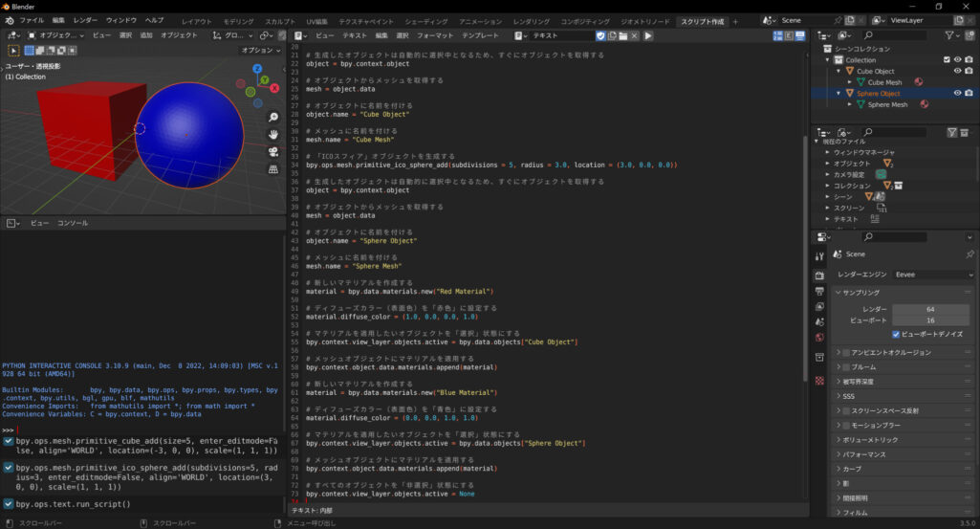Enable the スクリーンスペース反射 checkbox

tap(846, 410)
